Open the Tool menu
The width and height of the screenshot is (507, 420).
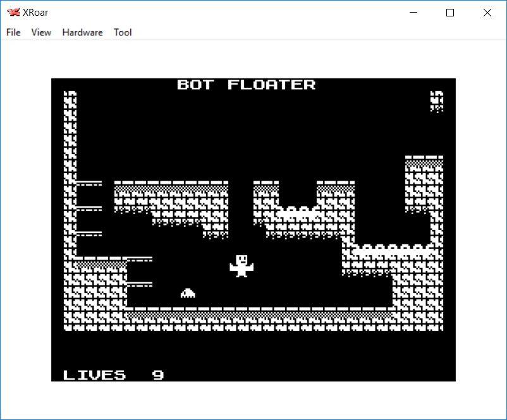pyautogui.click(x=123, y=32)
